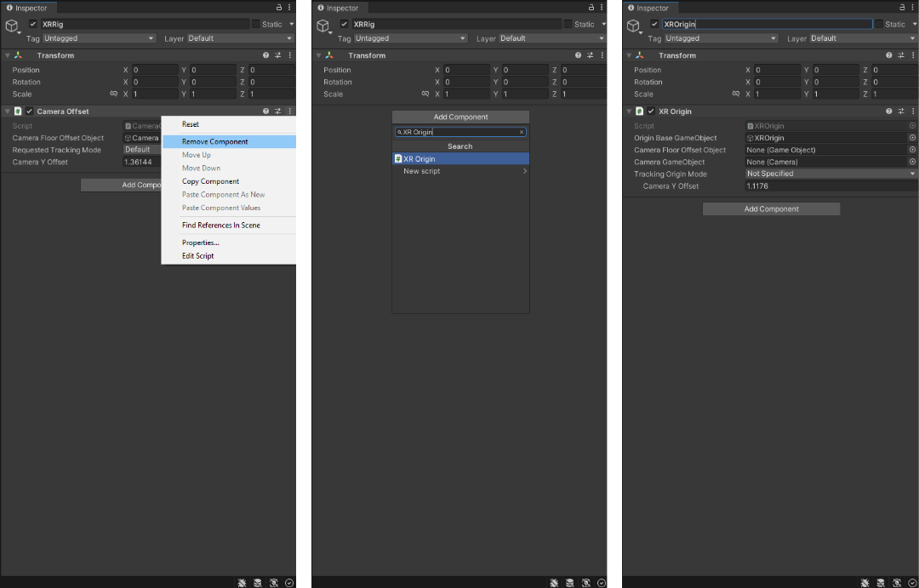Select Remove Component in context menu
This screenshot has height=588, width=919.
pos(229,141)
